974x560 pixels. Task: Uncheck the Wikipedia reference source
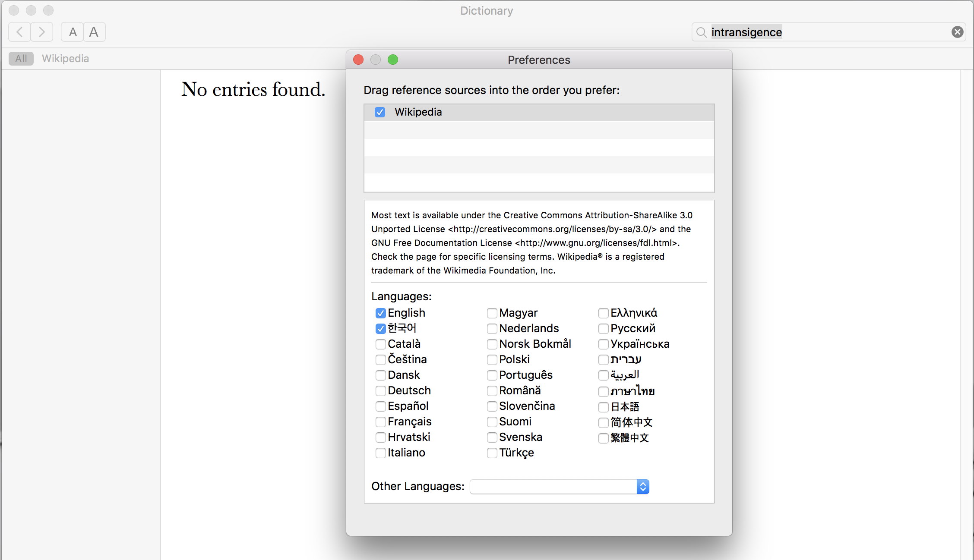pos(380,112)
